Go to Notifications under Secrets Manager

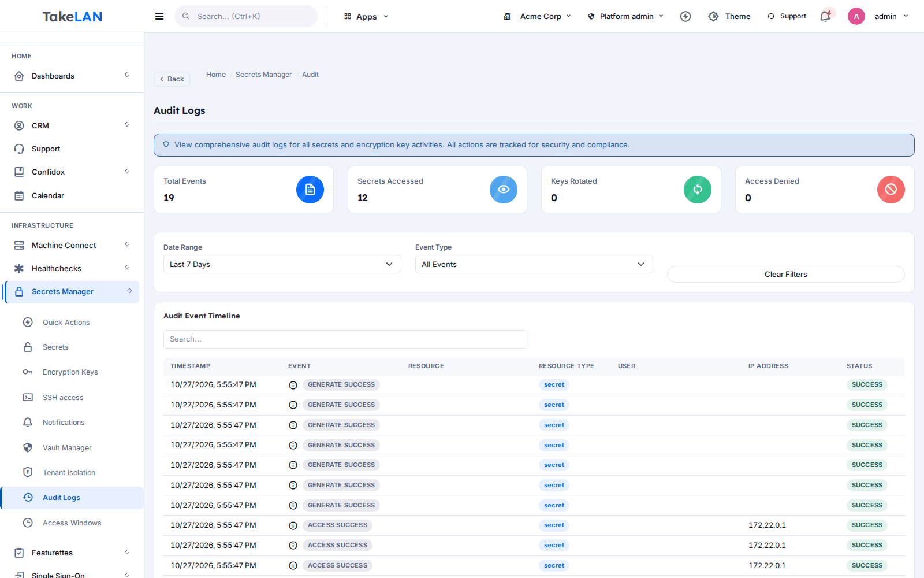tap(64, 422)
